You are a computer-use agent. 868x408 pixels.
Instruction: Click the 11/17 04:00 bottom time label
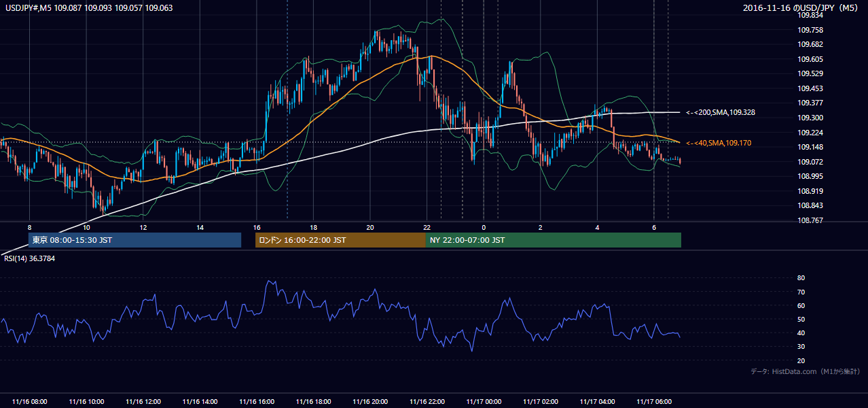[x=597, y=402]
